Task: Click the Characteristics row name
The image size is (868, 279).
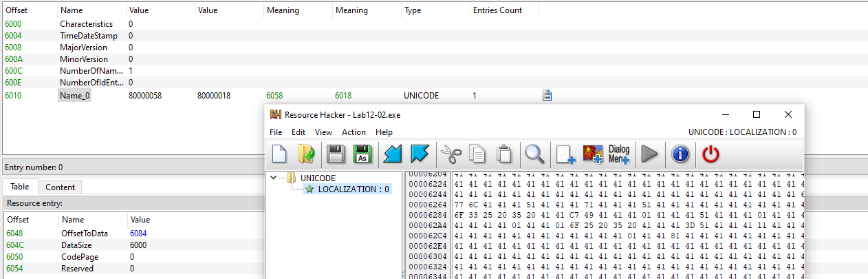Action: tap(86, 24)
